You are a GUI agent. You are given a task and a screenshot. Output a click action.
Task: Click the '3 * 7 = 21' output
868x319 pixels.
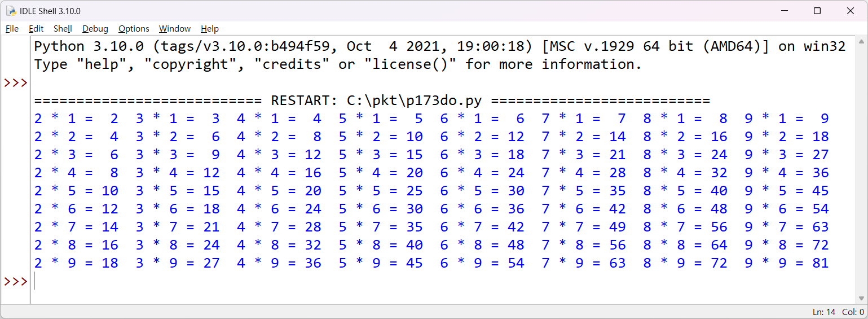[178, 227]
